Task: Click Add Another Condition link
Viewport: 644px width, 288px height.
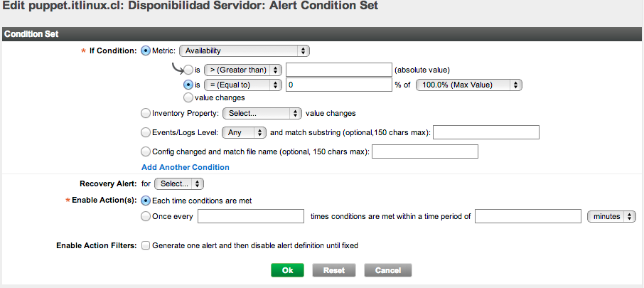Action: point(186,167)
